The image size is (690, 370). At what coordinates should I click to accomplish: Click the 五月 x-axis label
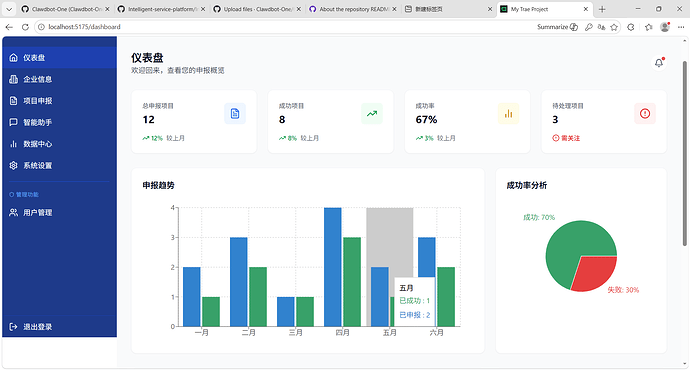point(389,333)
